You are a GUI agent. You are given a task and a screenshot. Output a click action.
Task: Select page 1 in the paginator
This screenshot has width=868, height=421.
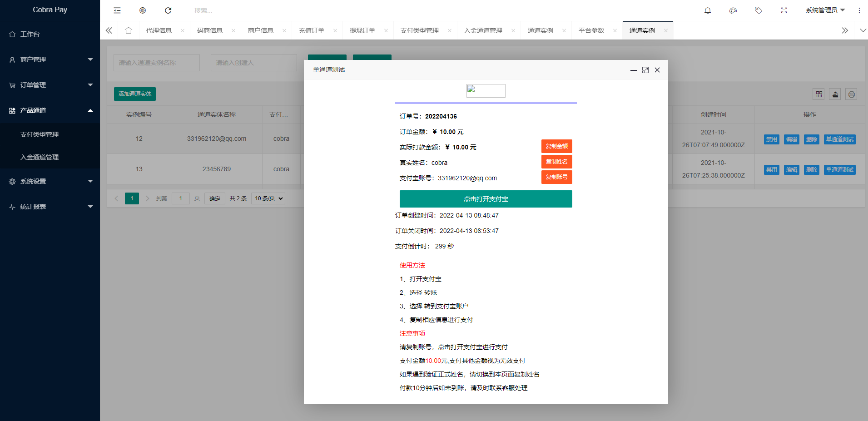click(132, 198)
